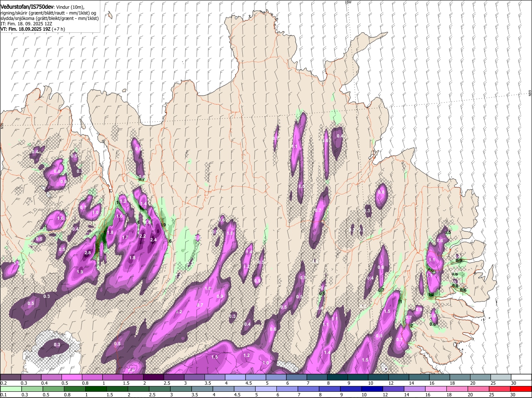
Task: Click the 'VT: Fim. 18.09.2025 19Z (+7 h)' line
Action: click(32, 29)
